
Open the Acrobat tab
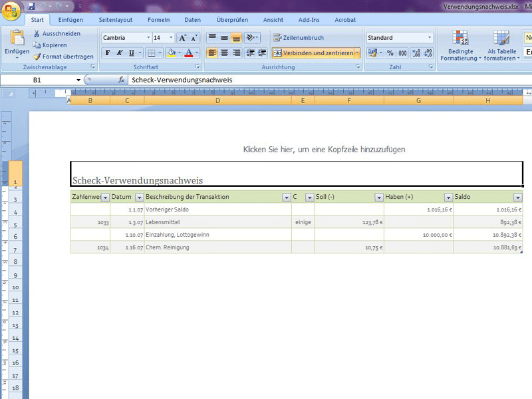[345, 20]
